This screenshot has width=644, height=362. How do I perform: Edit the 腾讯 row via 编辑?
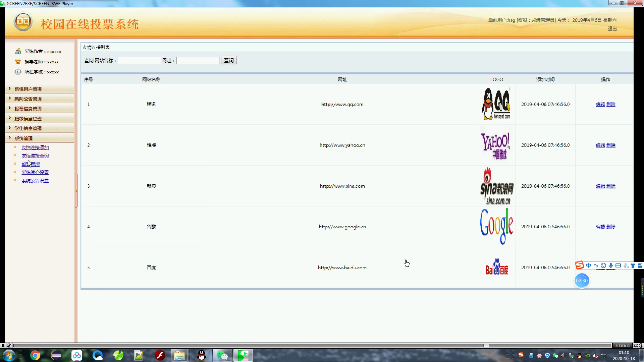coord(600,105)
